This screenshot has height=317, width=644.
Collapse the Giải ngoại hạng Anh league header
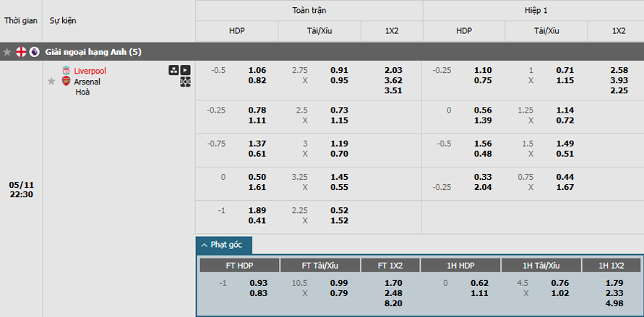pos(322,52)
